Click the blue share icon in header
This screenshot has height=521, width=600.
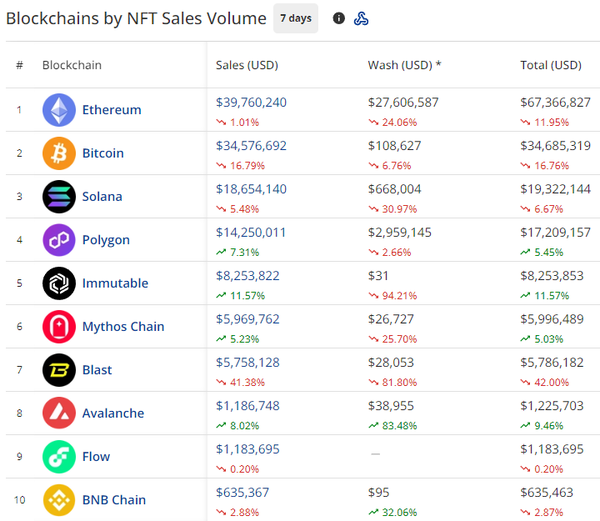click(x=362, y=18)
